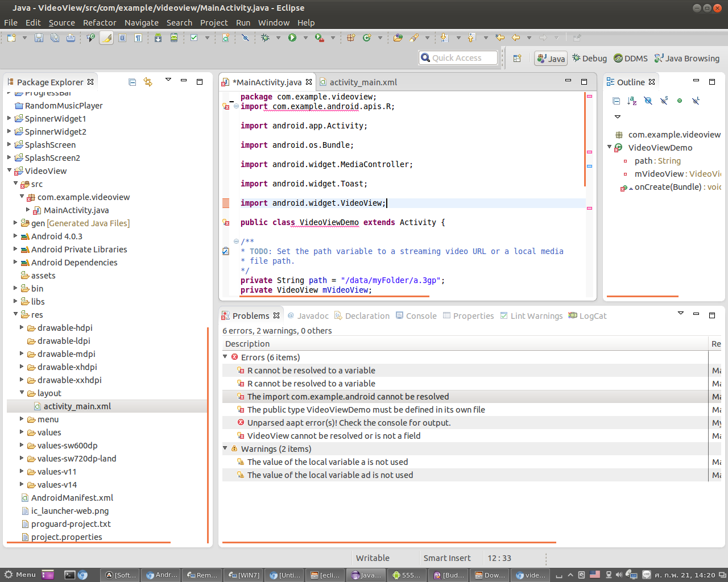The image size is (728, 582).
Task: Click the clock in system tray
Action: coord(685,575)
